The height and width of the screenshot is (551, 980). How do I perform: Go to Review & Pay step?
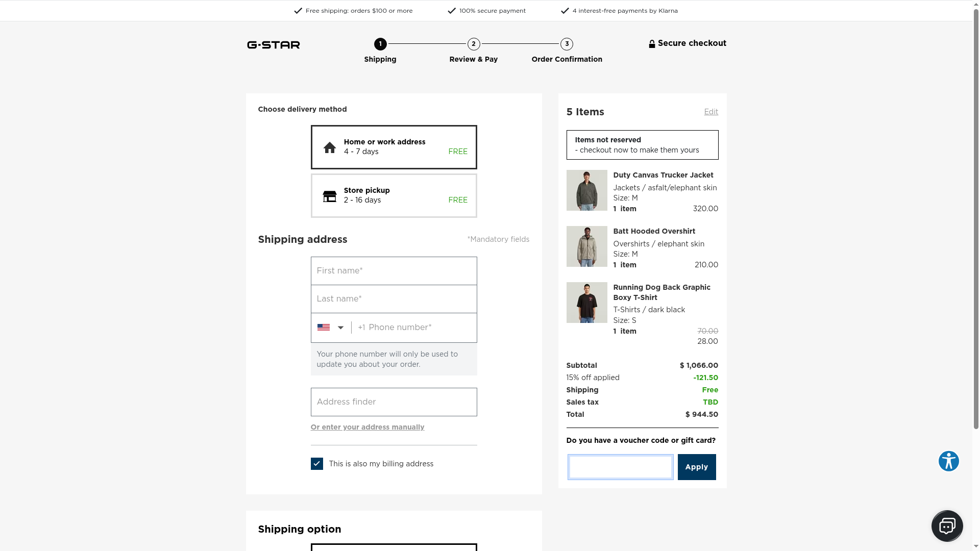coord(473,44)
